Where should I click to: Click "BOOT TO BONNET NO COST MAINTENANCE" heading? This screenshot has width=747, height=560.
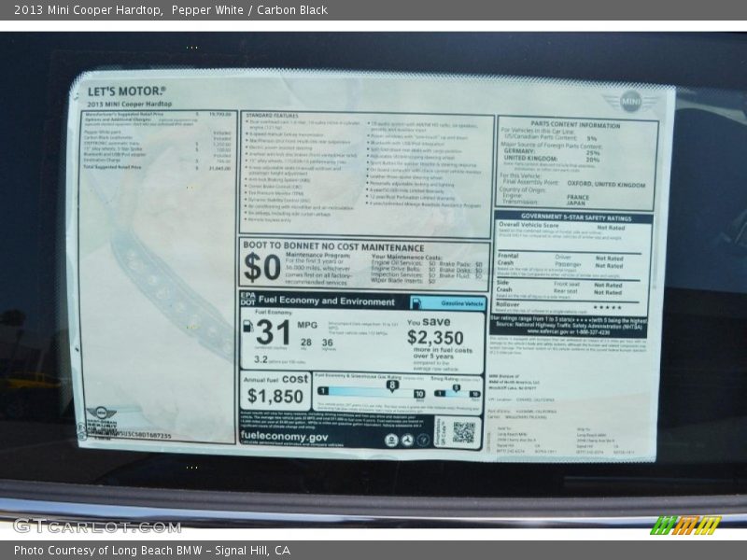coord(333,246)
